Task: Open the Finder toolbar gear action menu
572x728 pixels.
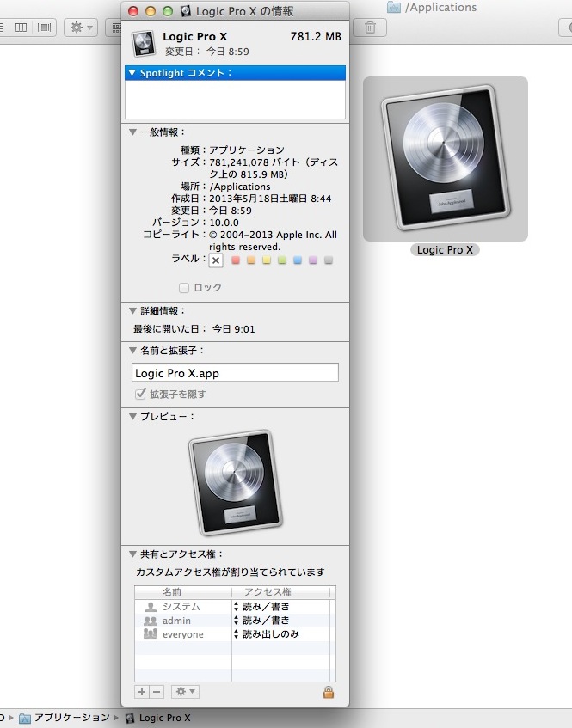Action: [x=81, y=28]
